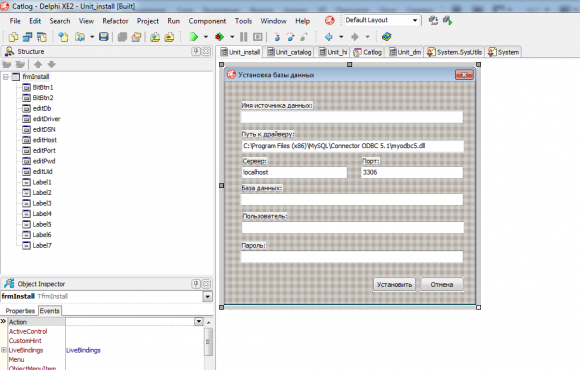
Task: Open the Refactor menu
Action: [x=115, y=21]
